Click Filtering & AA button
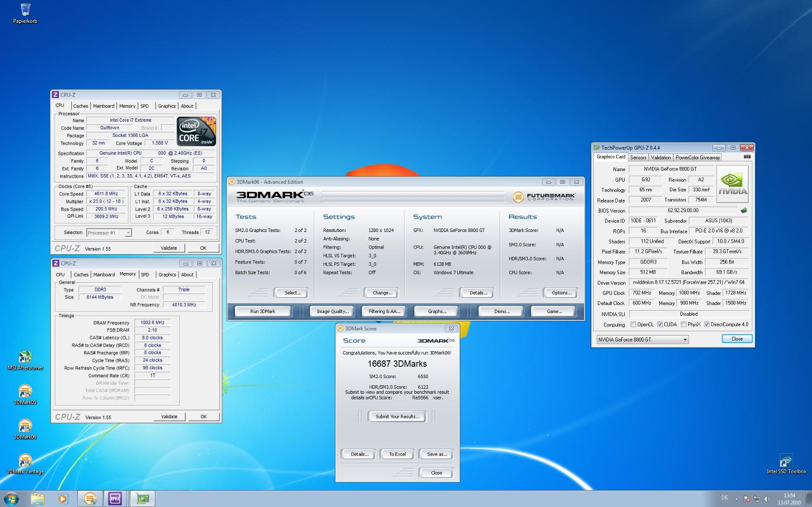Screen dimensions: 812x507 point(384,311)
